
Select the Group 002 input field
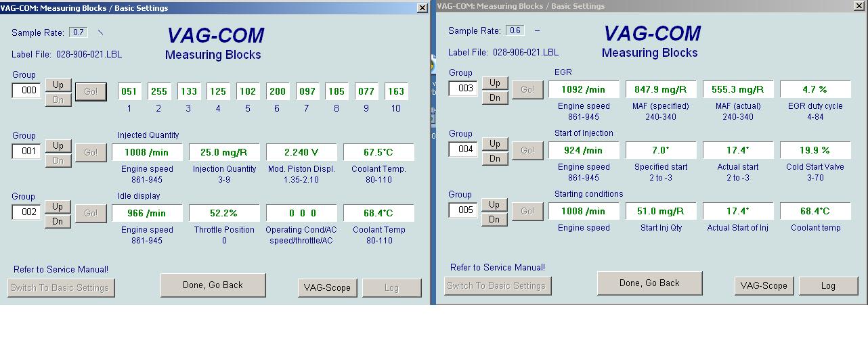tap(26, 212)
